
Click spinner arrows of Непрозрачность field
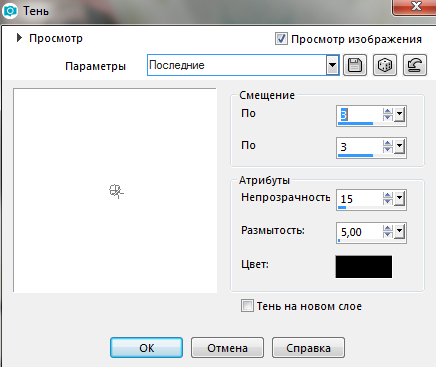[x=388, y=199]
